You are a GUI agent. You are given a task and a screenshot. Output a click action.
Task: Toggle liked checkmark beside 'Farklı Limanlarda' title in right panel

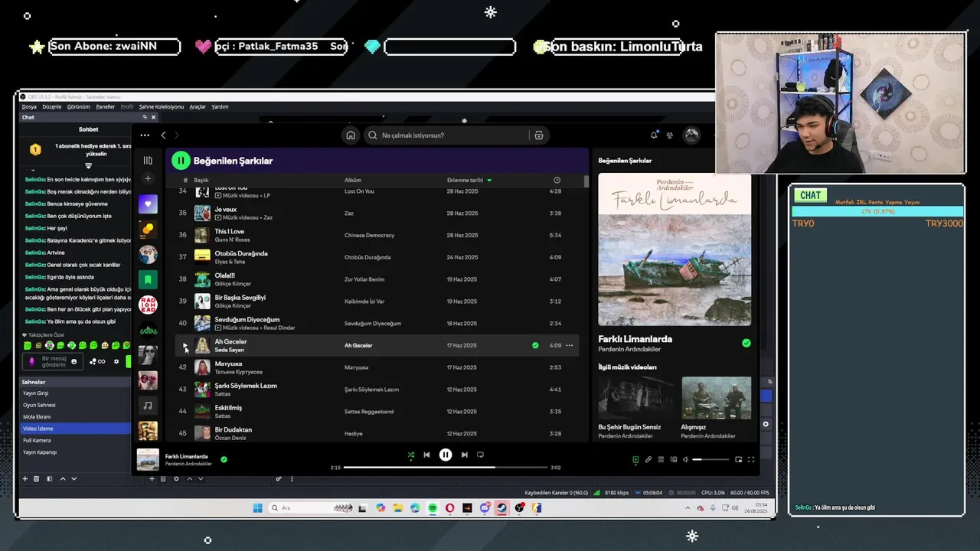click(746, 343)
